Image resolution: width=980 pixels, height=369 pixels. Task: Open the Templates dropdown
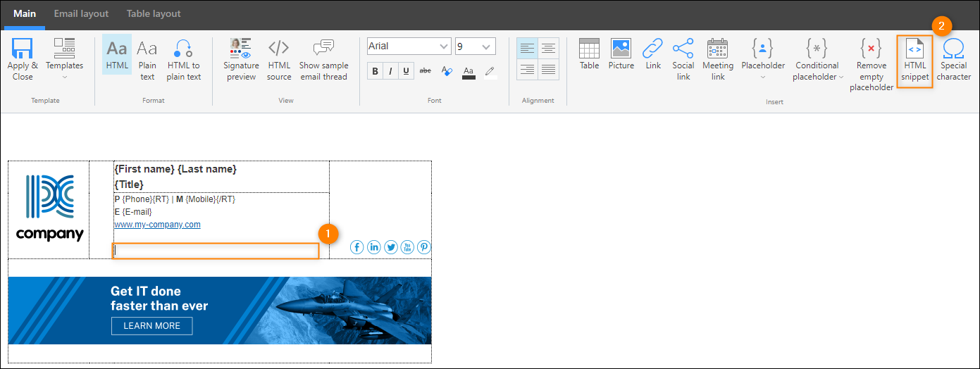(64, 60)
